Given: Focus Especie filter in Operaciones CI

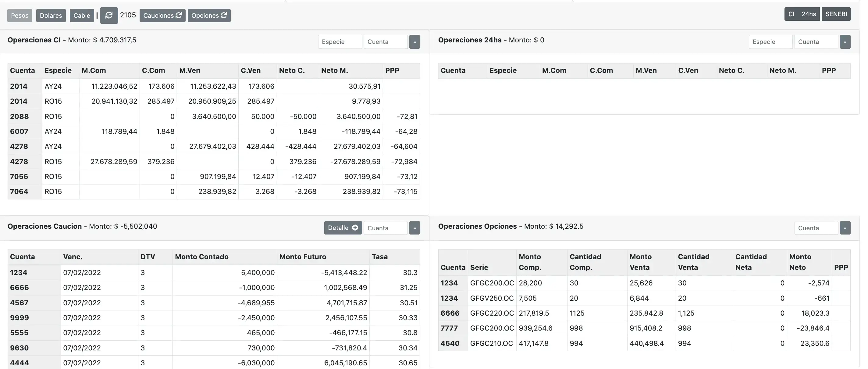Looking at the screenshot, I should click(x=340, y=42).
